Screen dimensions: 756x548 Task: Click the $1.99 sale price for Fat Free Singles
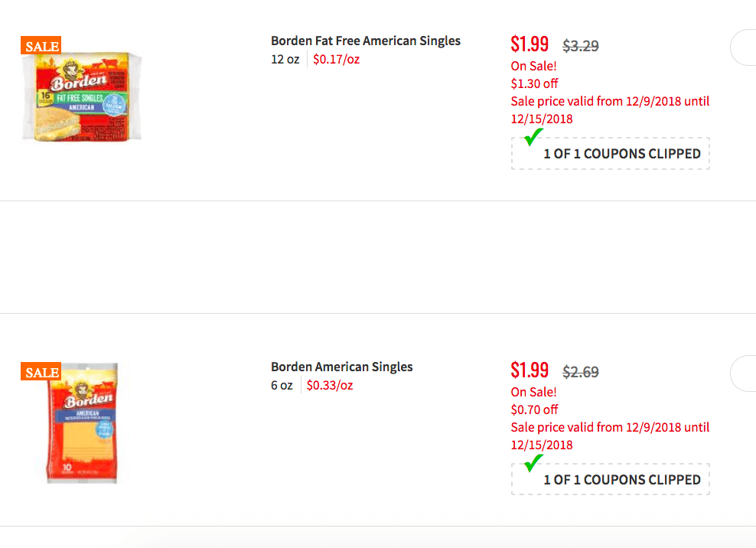pyautogui.click(x=530, y=44)
